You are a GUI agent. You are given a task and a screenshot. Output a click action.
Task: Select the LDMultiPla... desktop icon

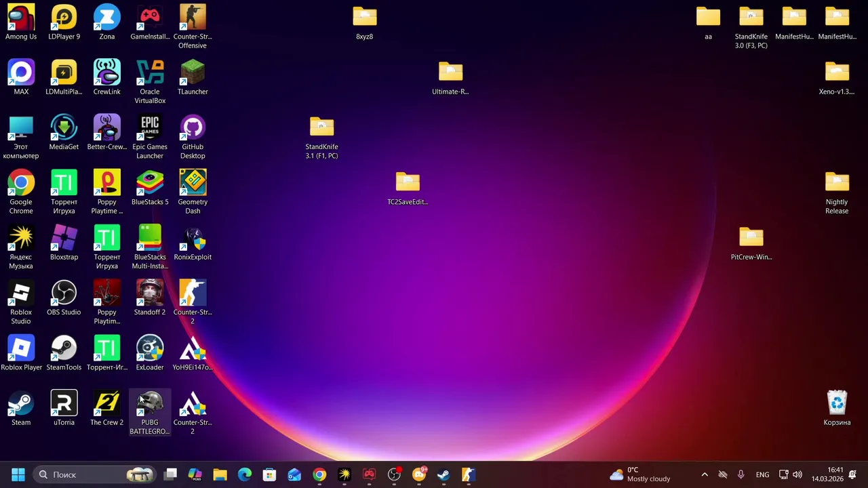64,78
